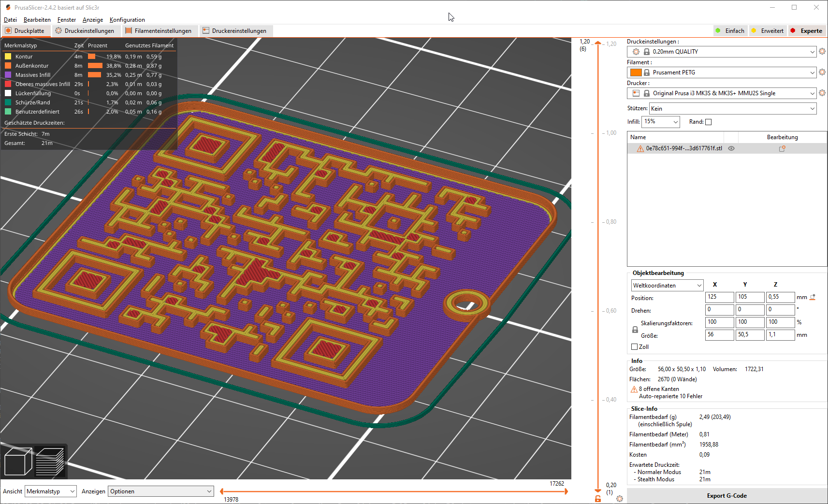Switch to the Druckereinstellungen tab

(x=235, y=31)
